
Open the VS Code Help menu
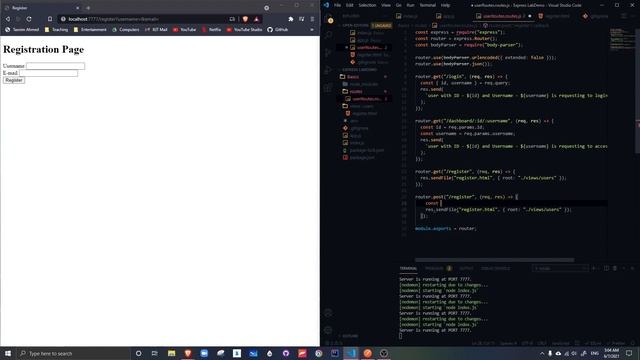pos(445,5)
